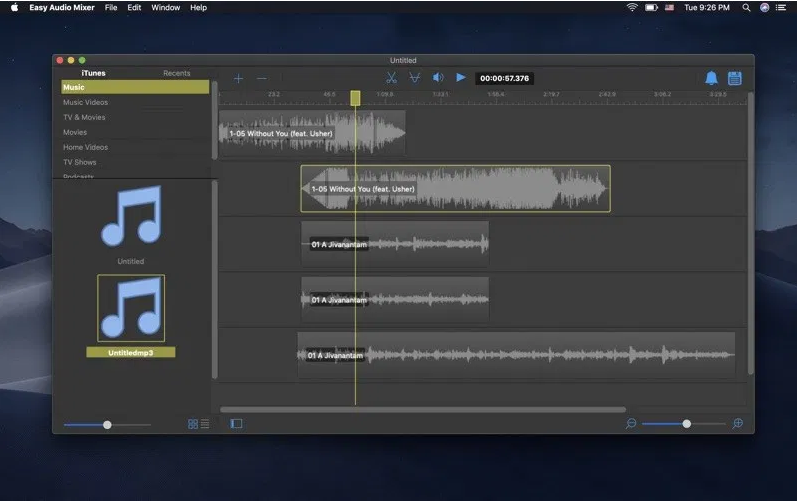
Task: Select Music Videos in the library list
Action: click(86, 102)
